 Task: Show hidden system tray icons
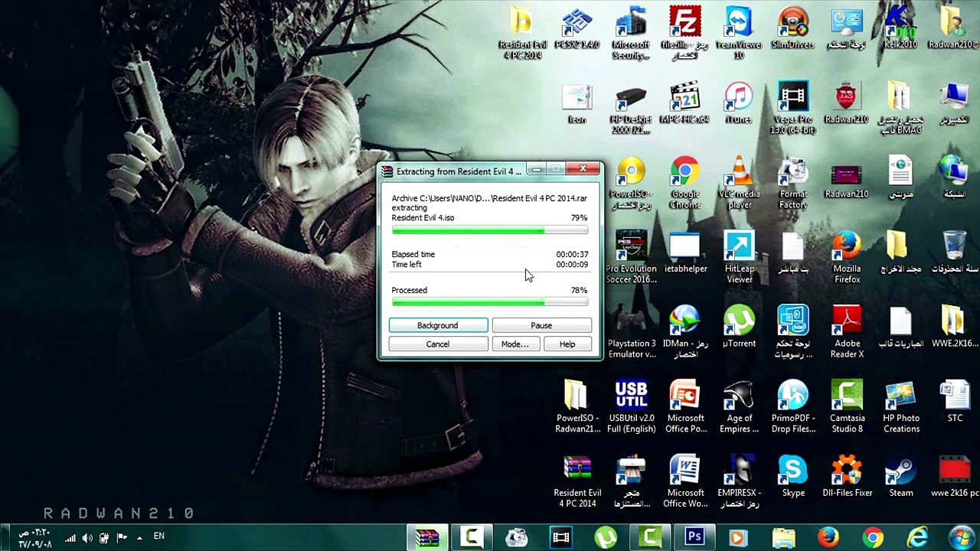(139, 538)
